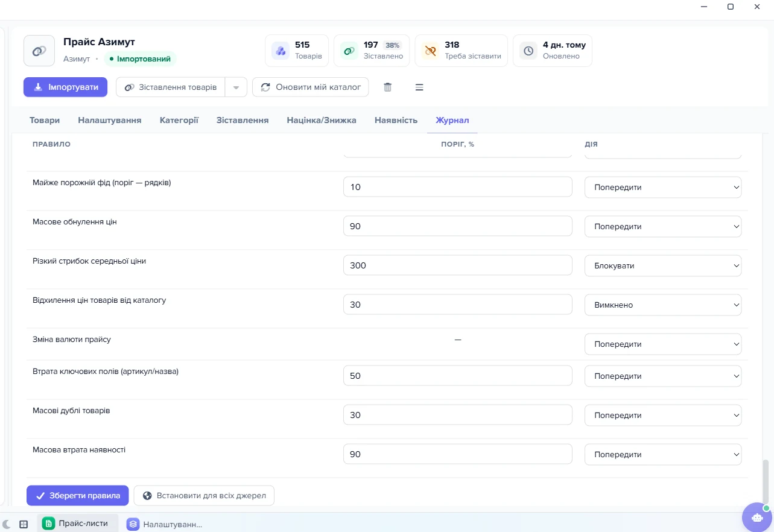The image size is (774, 532).
Task: Click the Прайс Азимут link logo icon
Action: coord(39,51)
